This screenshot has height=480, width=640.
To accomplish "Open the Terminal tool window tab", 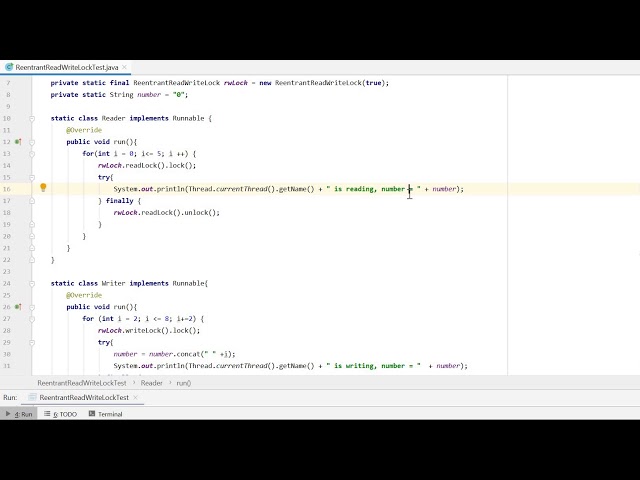I will 105,414.
